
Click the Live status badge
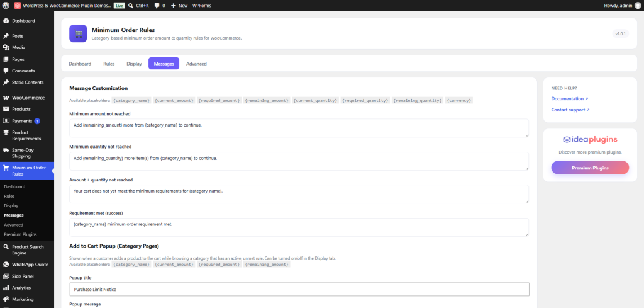pos(119,6)
